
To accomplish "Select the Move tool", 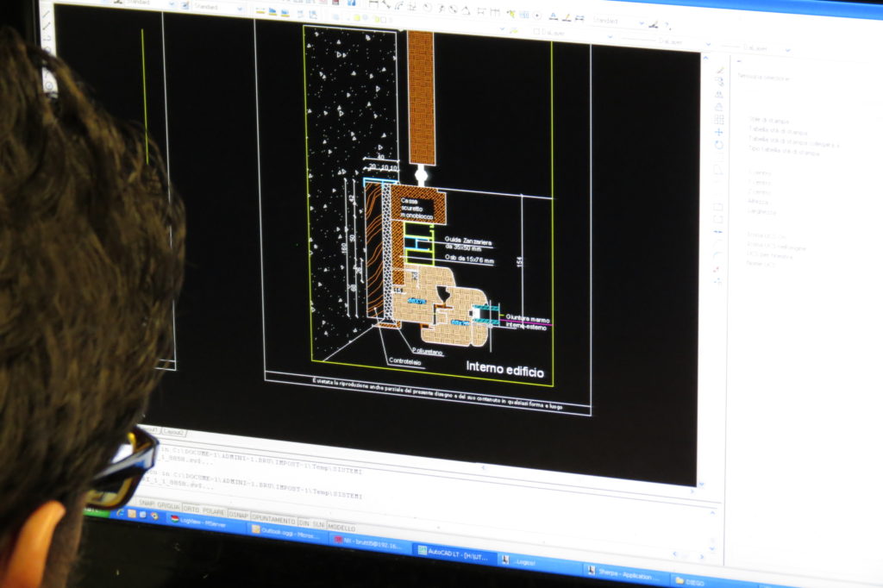I will [719, 133].
